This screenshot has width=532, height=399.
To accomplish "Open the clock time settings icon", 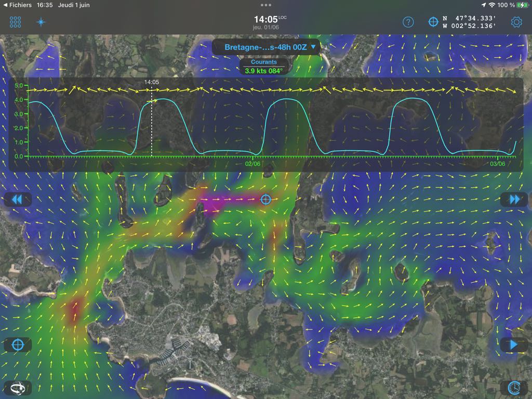I will click(x=514, y=387).
